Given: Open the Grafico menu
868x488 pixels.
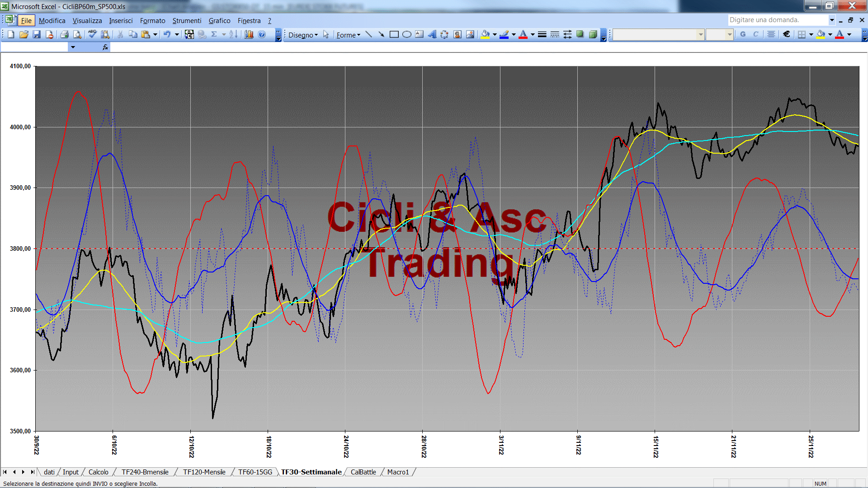Looking at the screenshot, I should coord(219,20).
